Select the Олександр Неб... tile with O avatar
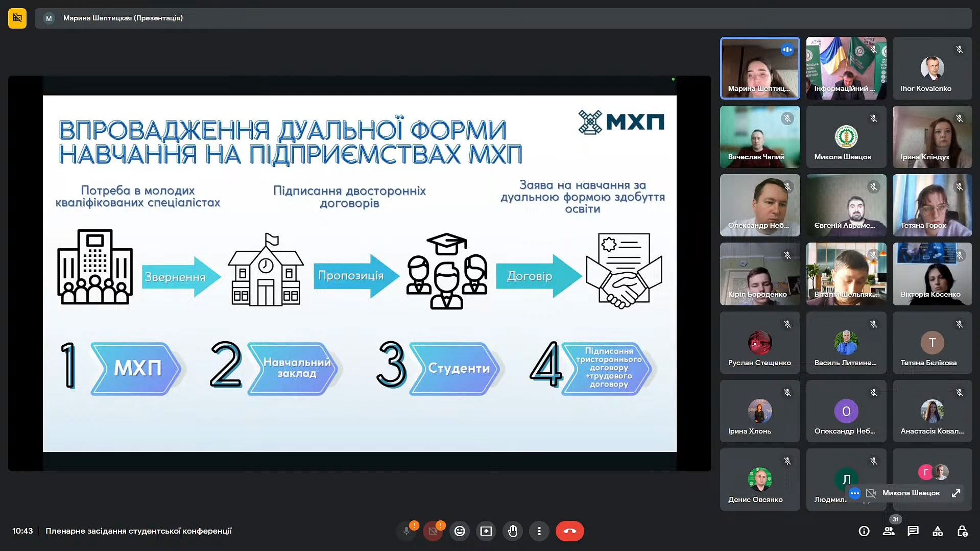 tap(846, 411)
